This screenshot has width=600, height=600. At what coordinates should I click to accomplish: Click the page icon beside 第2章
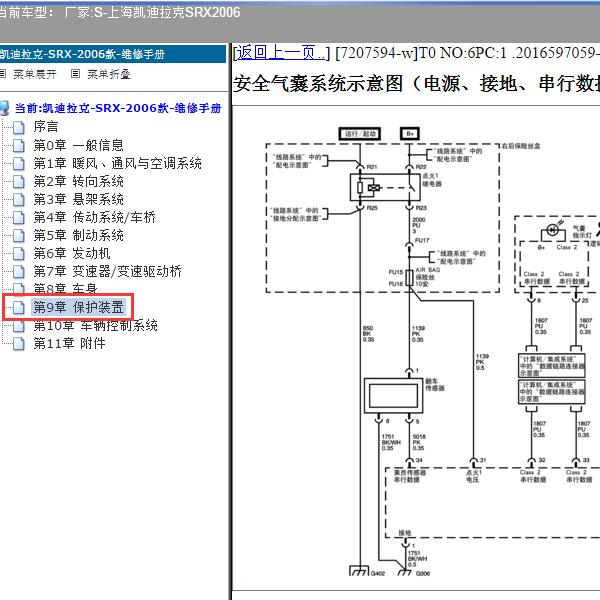pos(18,182)
